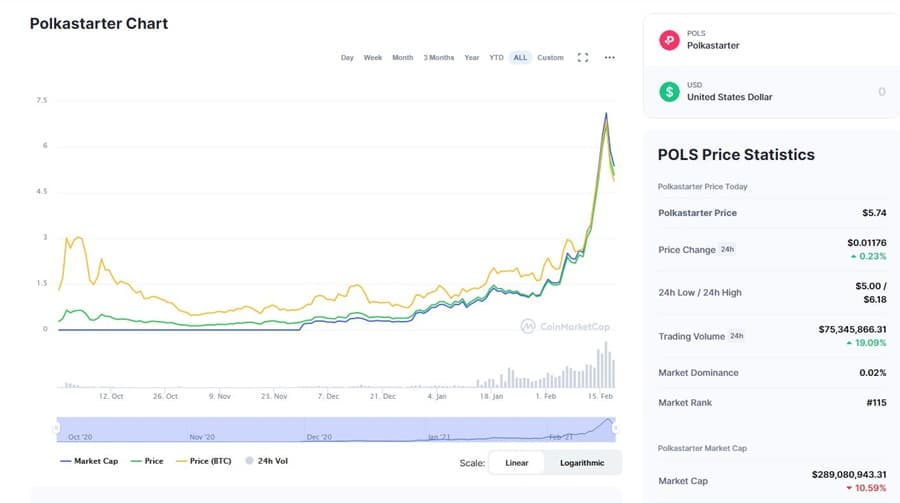This screenshot has height=503, width=900.
Task: Select the Day time range
Action: click(x=347, y=58)
